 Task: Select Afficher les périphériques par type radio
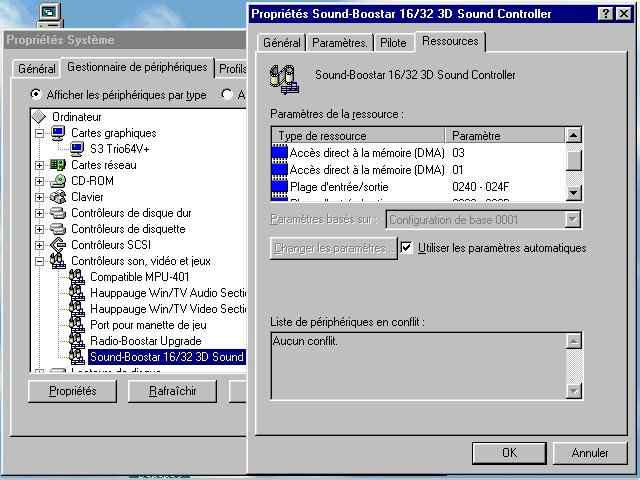coord(36,95)
